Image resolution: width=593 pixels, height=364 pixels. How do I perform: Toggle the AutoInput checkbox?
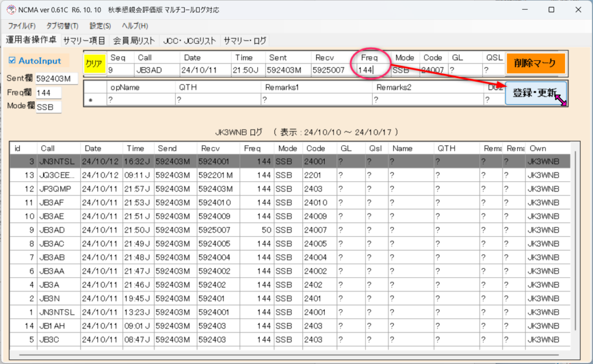tap(13, 61)
